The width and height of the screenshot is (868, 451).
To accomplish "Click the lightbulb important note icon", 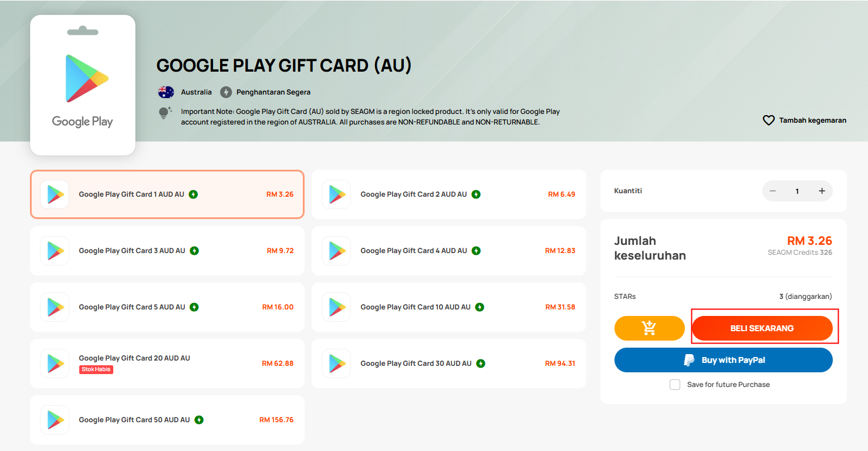I will click(x=166, y=113).
